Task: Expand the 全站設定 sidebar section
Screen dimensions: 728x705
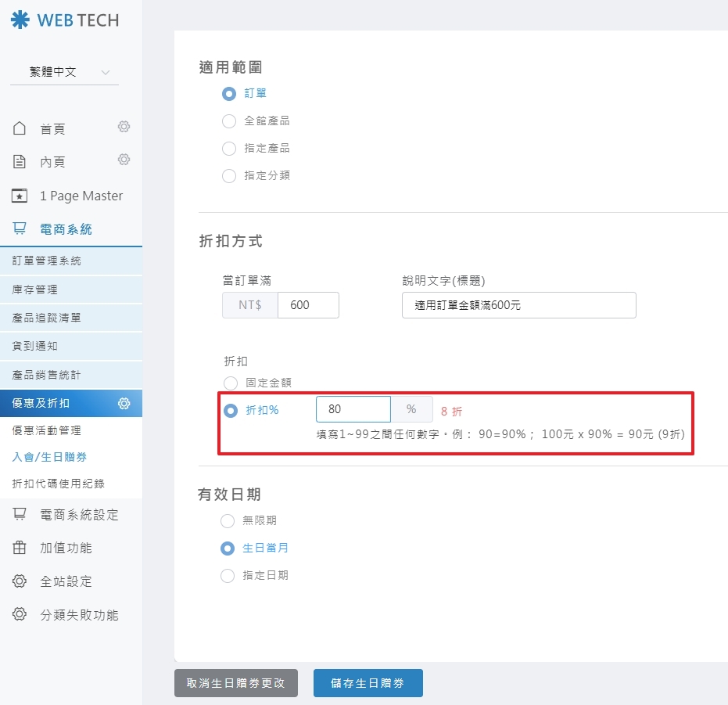Action: click(66, 581)
